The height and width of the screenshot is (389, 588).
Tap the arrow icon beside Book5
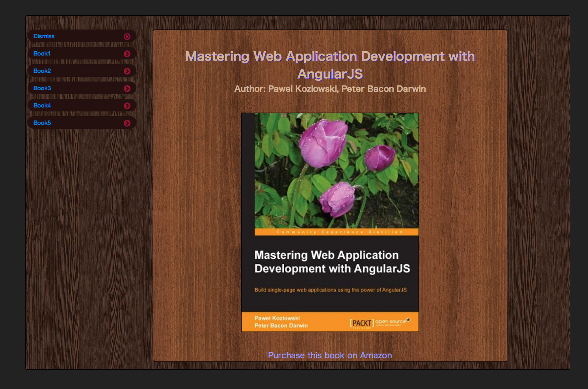coord(127,123)
